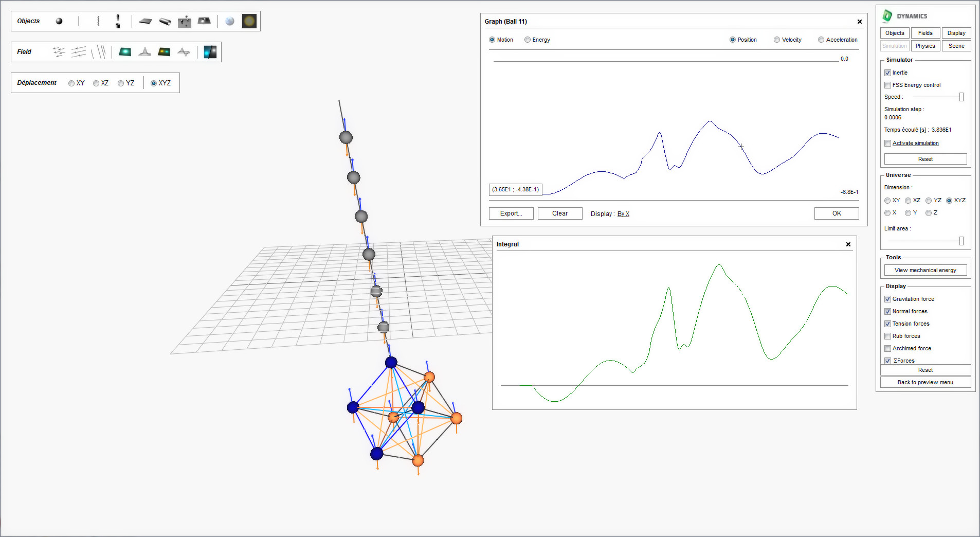Image resolution: width=980 pixels, height=537 pixels.
Task: Select the half-space field tool in Field toolbar
Action: tap(210, 51)
